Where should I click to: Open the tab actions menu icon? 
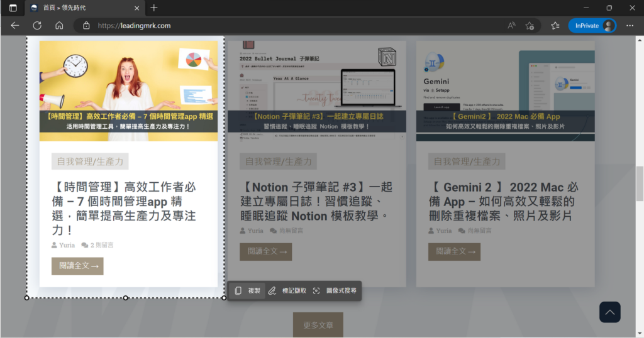(13, 8)
